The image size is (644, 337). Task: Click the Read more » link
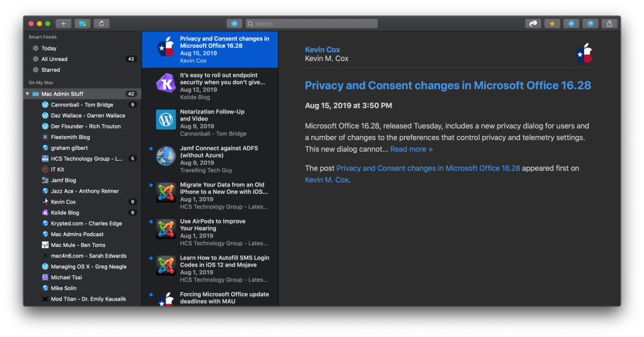click(x=411, y=149)
